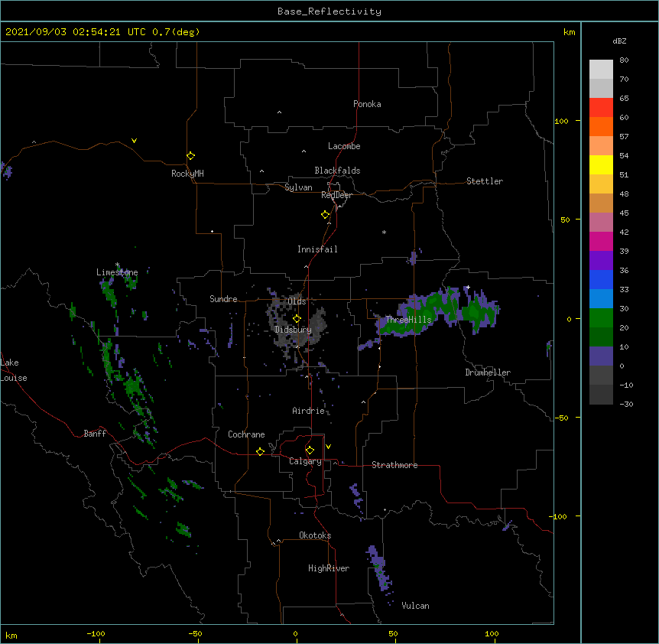The image size is (659, 644).
Task: Select the yellow diamond marker above Calgary label
Action: pos(310,450)
